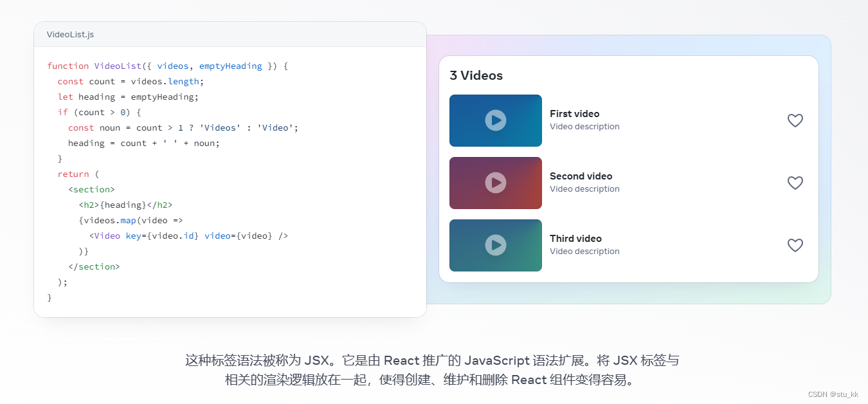Open the First video title link
Image resolution: width=868 pixels, height=404 pixels.
tap(574, 114)
